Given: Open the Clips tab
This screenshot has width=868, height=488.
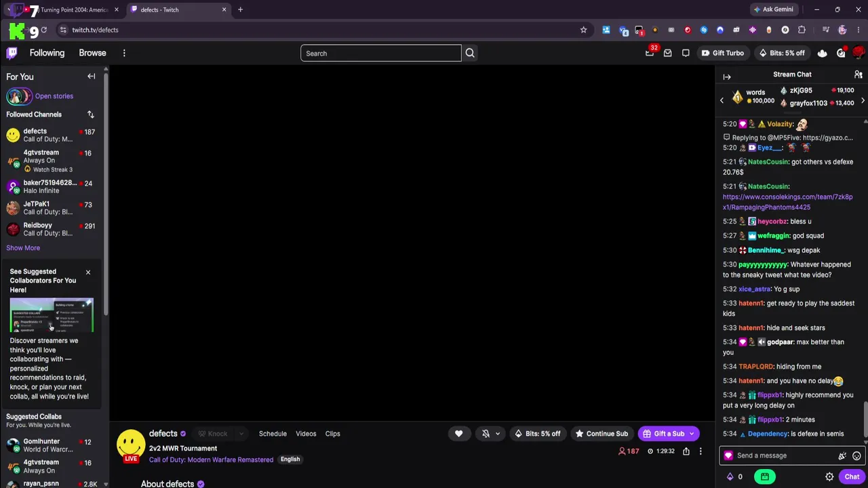Looking at the screenshot, I should [x=332, y=434].
